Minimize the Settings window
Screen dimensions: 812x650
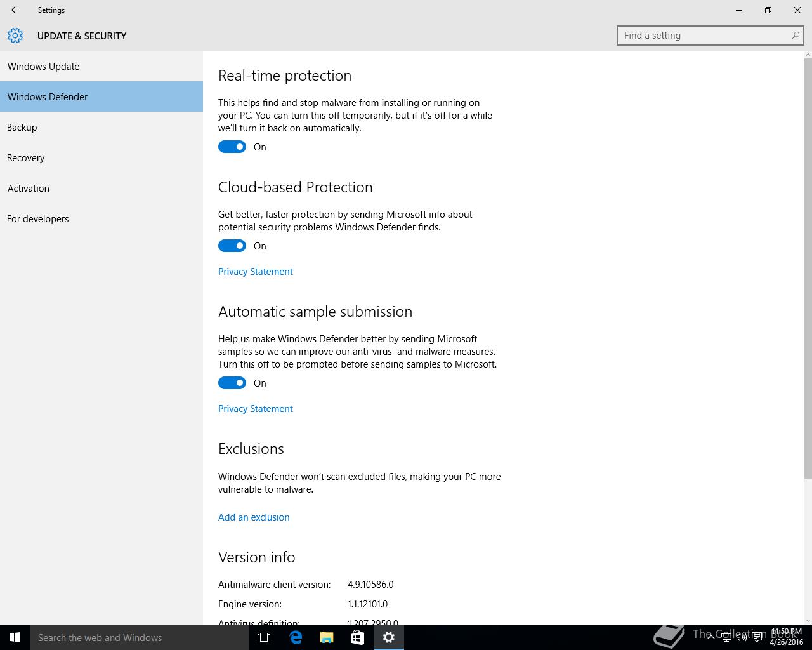(x=739, y=10)
